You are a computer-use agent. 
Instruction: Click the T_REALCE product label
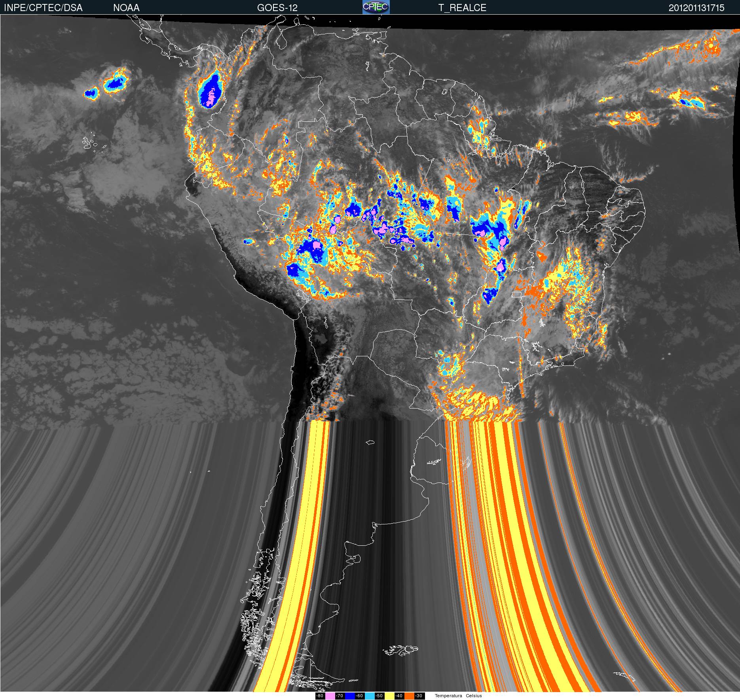click(x=462, y=8)
